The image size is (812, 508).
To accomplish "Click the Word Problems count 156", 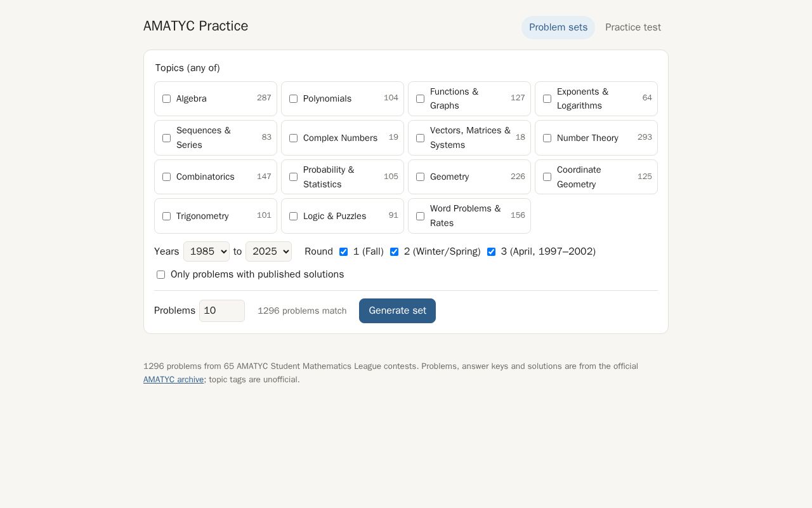I will pos(518,215).
